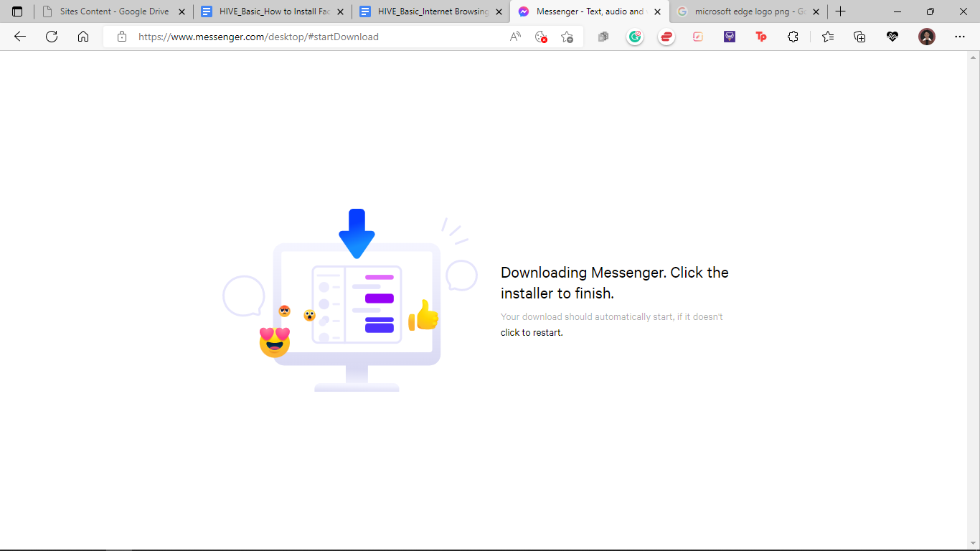Close the HIVE_Basic_How to Install tab

[340, 11]
